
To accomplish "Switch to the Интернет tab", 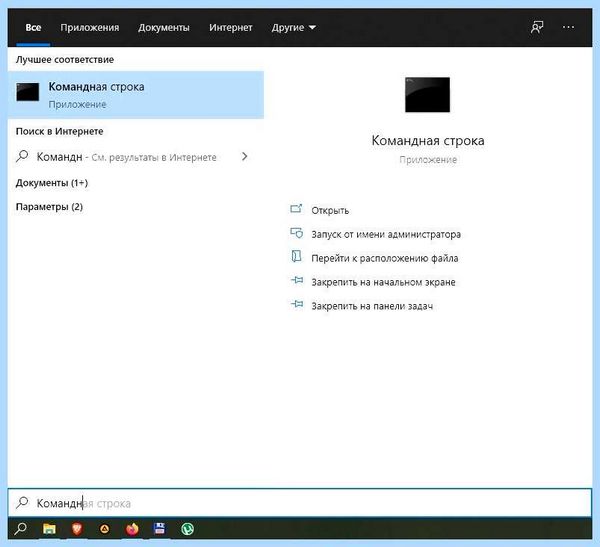I will coord(230,28).
